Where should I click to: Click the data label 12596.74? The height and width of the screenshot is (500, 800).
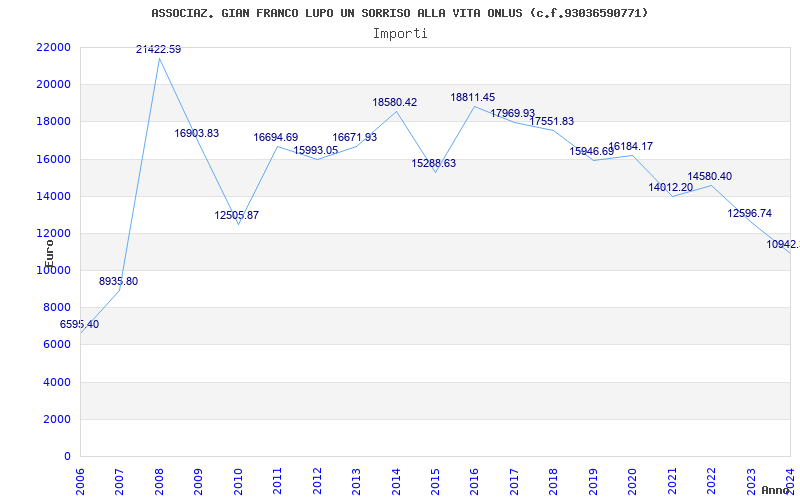pos(750,214)
